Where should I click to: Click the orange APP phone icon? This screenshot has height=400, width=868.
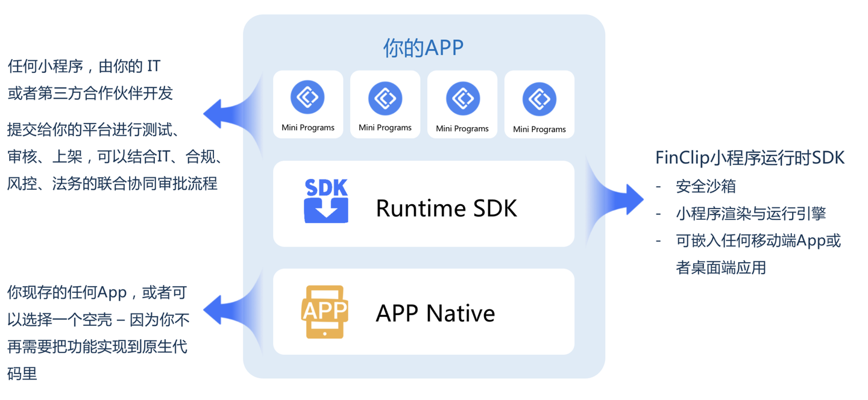point(325,312)
